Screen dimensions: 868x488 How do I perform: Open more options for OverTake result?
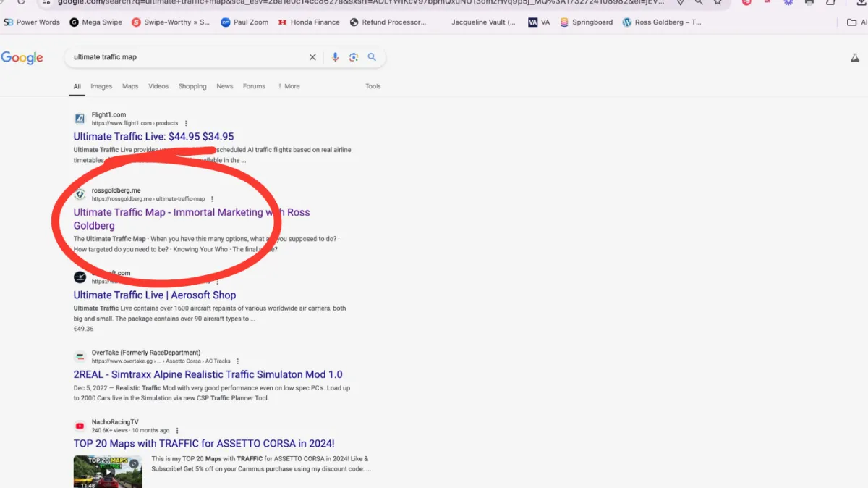click(237, 361)
